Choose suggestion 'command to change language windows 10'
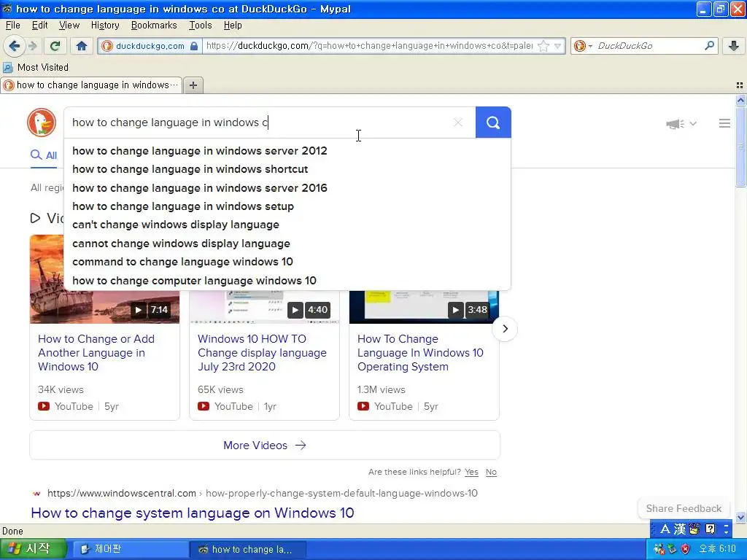 tap(287, 262)
